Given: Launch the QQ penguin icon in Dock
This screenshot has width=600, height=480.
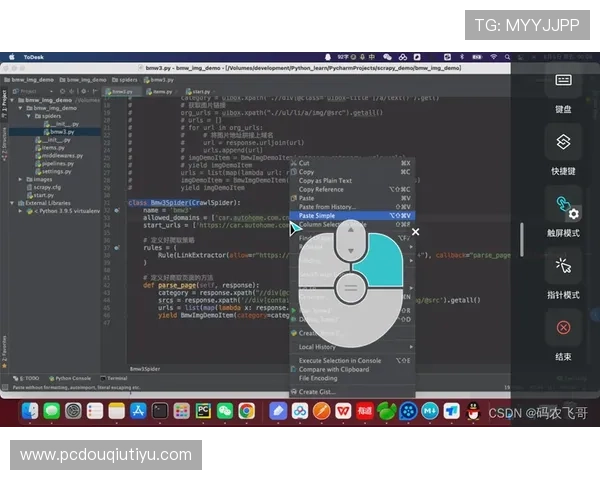Looking at the screenshot, I should tap(473, 411).
